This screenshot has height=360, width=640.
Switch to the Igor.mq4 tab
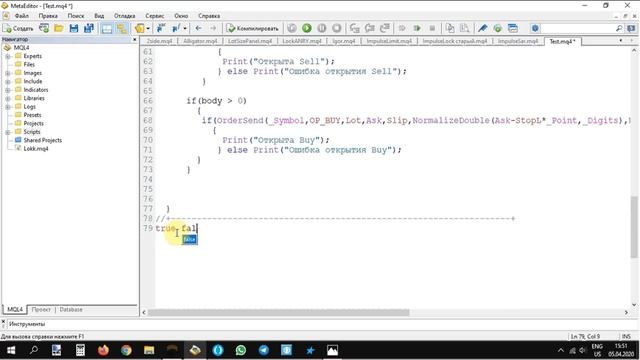pos(344,41)
